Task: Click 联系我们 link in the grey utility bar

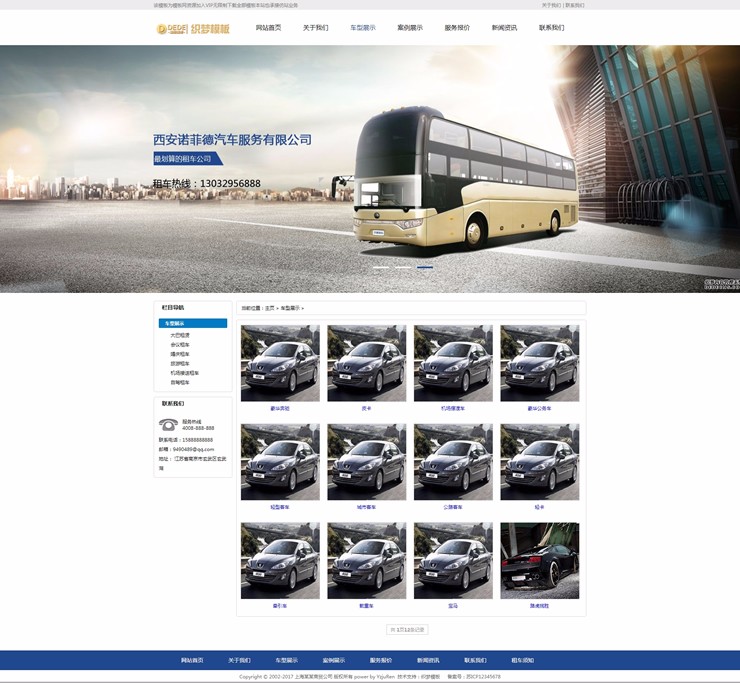Action: (x=574, y=5)
